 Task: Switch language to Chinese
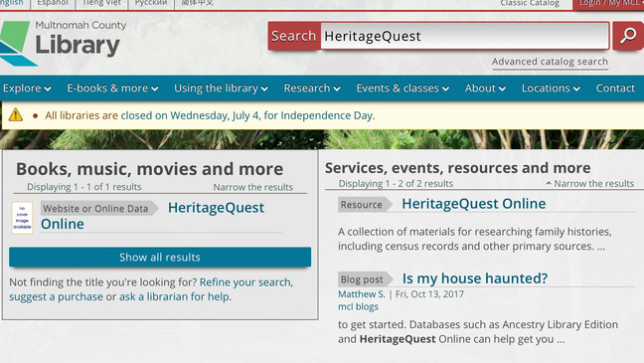[x=198, y=3]
